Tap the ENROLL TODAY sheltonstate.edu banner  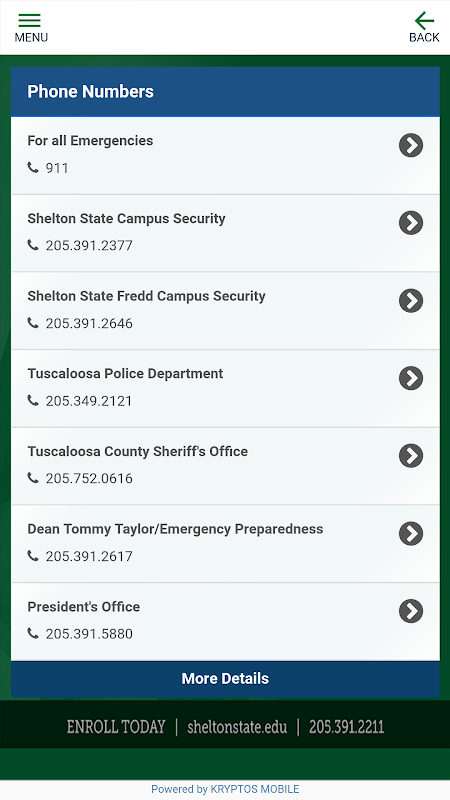[x=225, y=726]
